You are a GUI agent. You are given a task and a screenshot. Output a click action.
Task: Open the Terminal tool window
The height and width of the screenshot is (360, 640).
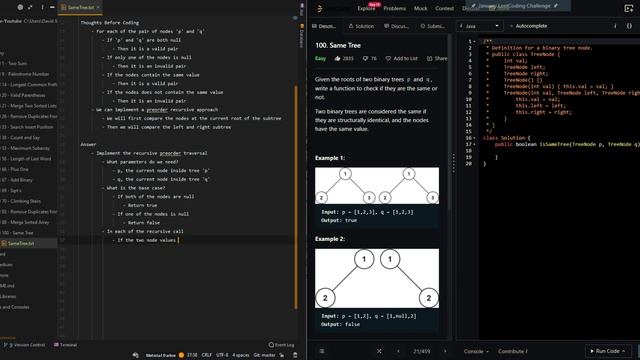[65, 345]
